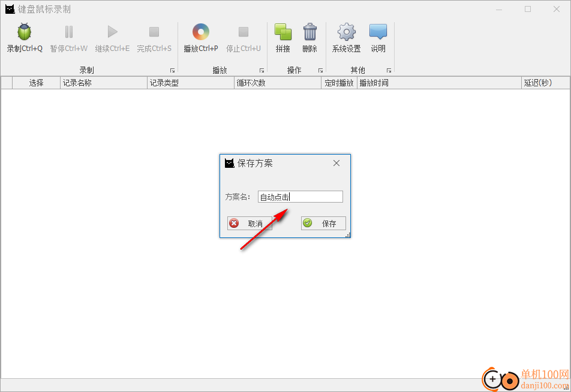The image size is (571, 392).
Task: Play the recording with the Ctrl+P disc icon
Action: tap(201, 32)
